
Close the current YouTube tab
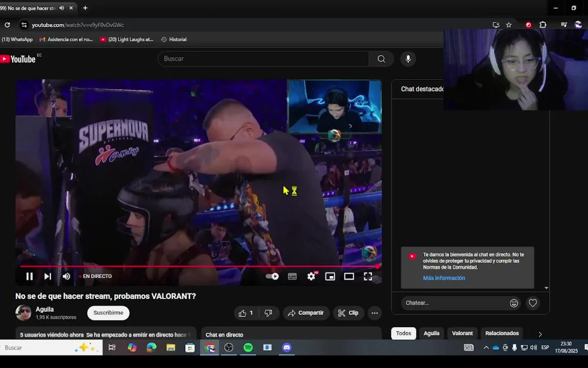point(71,8)
